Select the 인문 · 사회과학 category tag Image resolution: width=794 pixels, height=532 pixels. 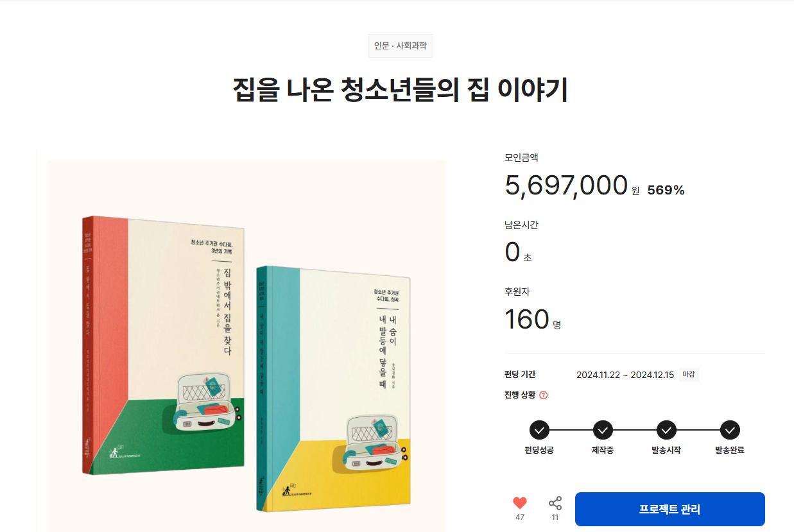(x=401, y=46)
